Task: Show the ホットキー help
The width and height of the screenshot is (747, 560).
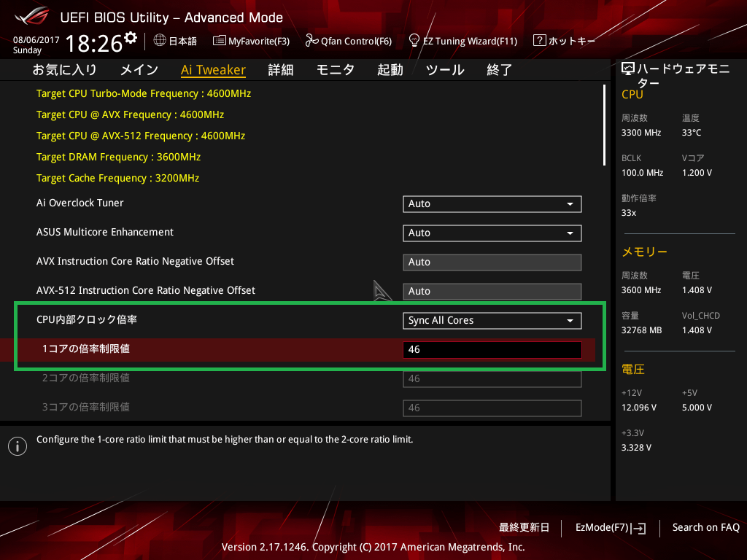Action: (x=572, y=41)
